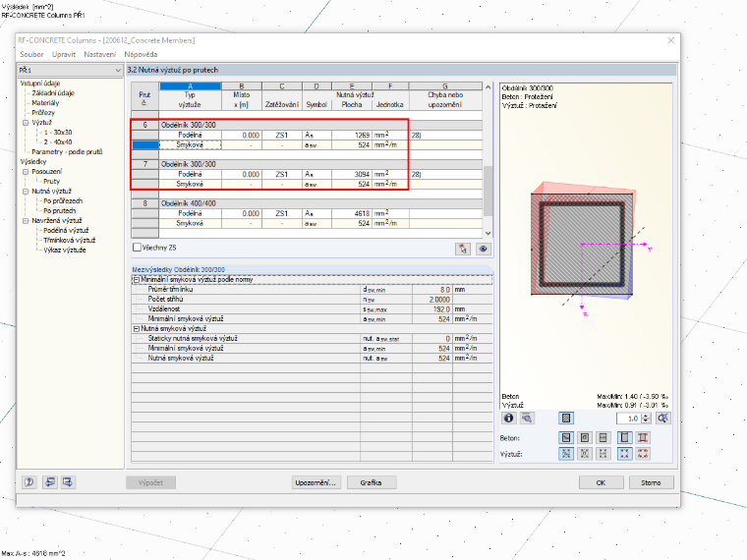Click the next table arrow icon

click(68, 482)
